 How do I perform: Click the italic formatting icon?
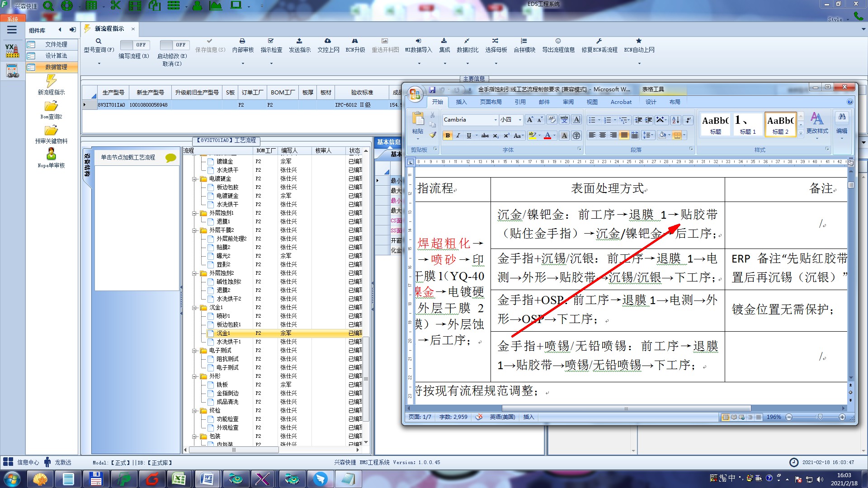(458, 136)
